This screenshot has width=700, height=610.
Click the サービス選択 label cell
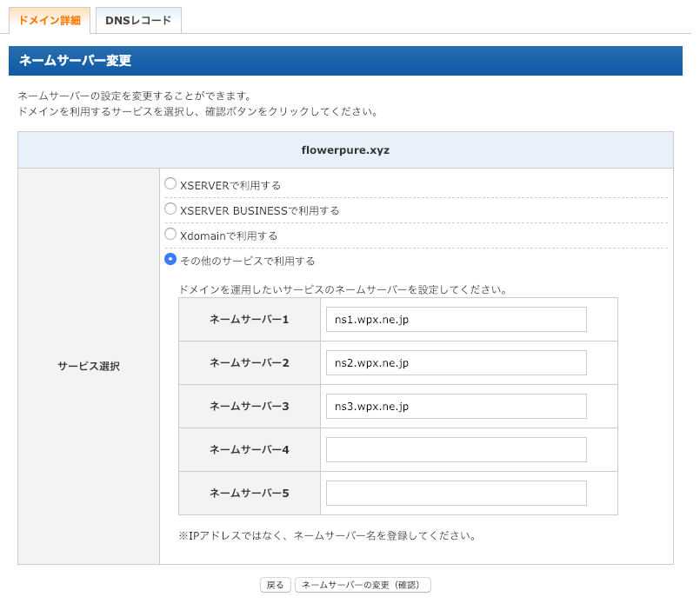pyautogui.click(x=89, y=367)
